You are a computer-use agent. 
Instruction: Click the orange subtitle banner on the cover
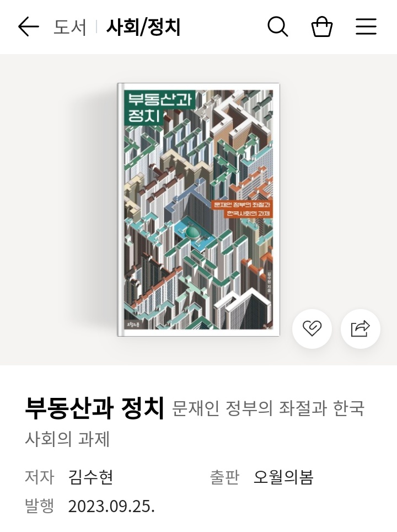tap(242, 209)
